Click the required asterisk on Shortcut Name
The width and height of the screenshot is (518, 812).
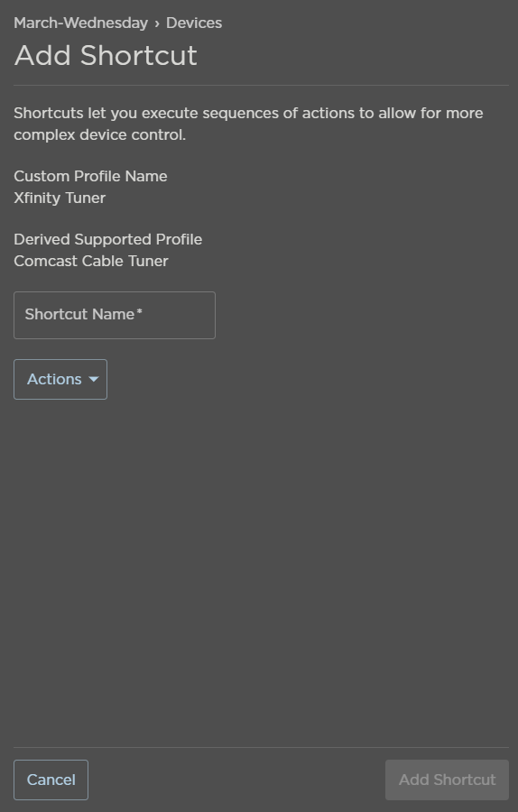click(139, 311)
